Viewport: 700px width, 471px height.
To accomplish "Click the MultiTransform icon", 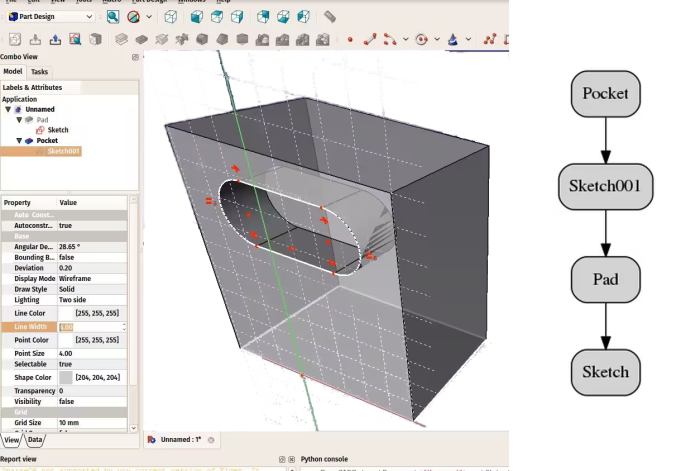I will pyautogui.click(x=322, y=39).
